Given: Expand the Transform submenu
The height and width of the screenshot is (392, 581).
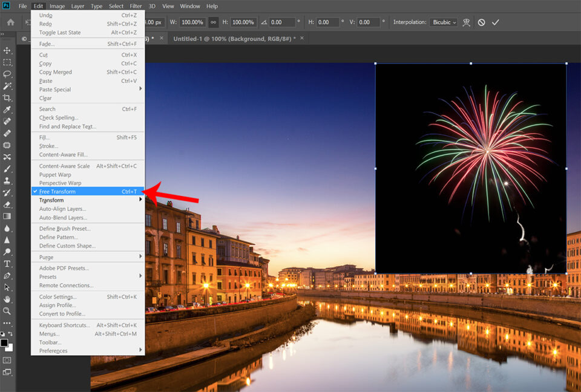Looking at the screenshot, I should [50, 200].
